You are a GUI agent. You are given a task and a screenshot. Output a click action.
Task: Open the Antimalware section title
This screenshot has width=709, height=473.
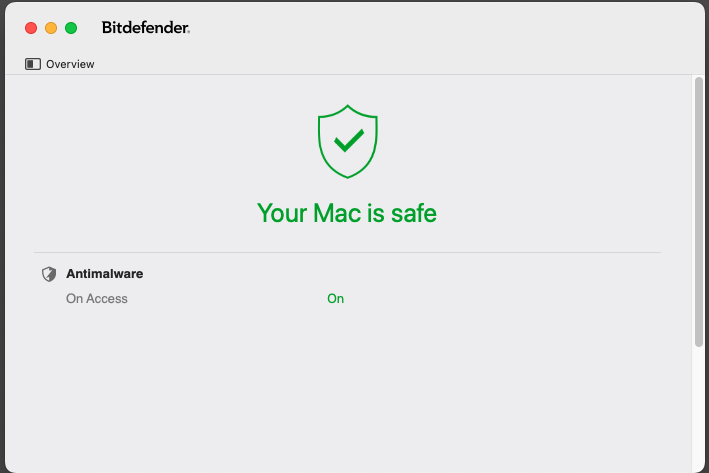(x=104, y=273)
